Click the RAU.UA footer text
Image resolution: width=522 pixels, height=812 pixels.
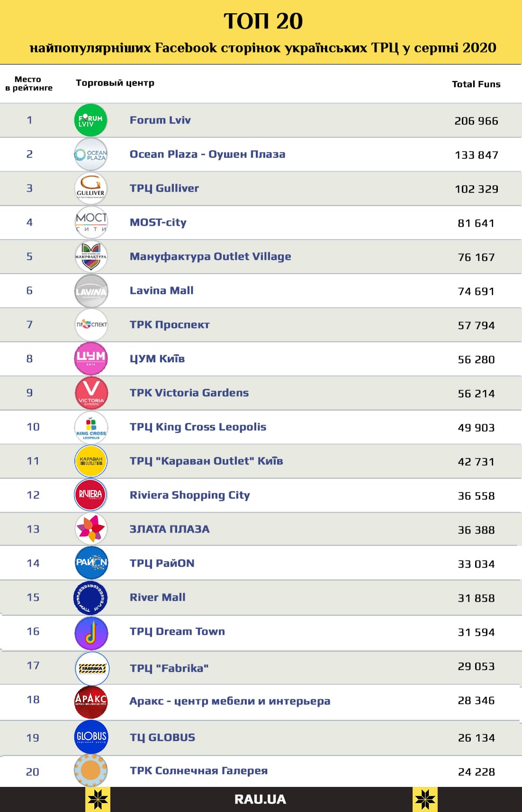[260, 799]
